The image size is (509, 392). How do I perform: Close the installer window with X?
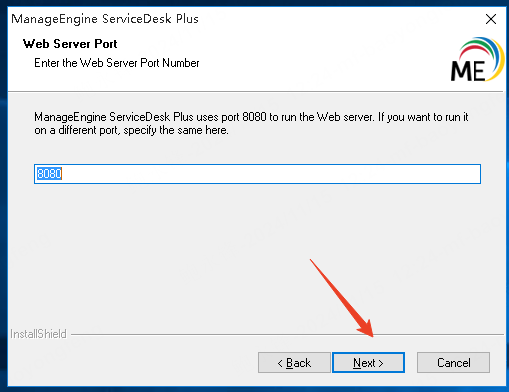[x=491, y=19]
